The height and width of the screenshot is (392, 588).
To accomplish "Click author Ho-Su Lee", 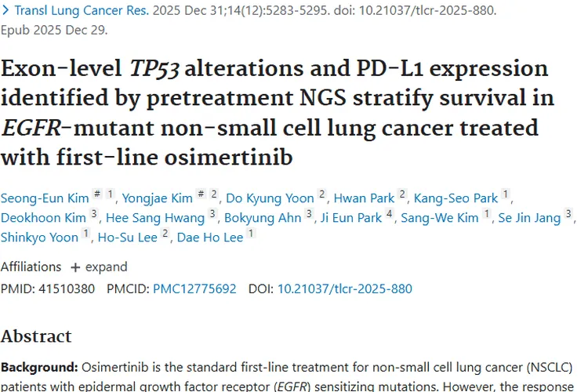I will point(128,237).
